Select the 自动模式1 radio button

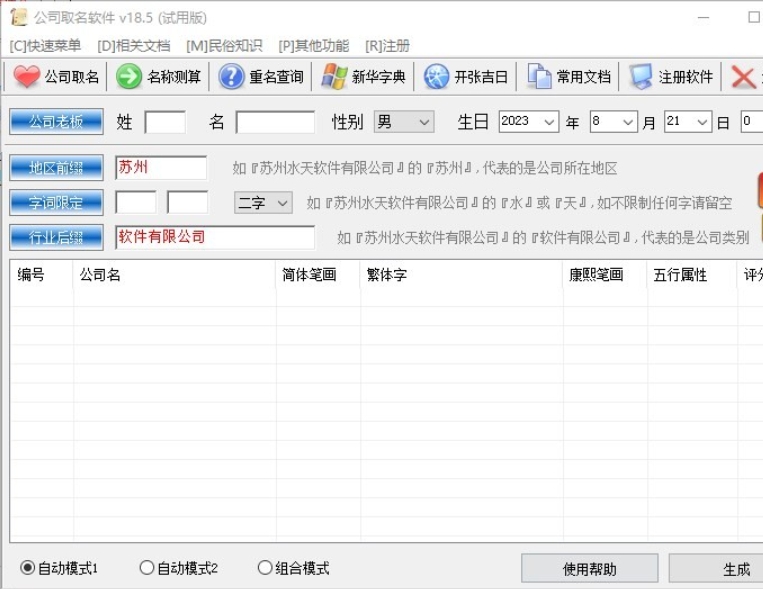click(x=28, y=568)
